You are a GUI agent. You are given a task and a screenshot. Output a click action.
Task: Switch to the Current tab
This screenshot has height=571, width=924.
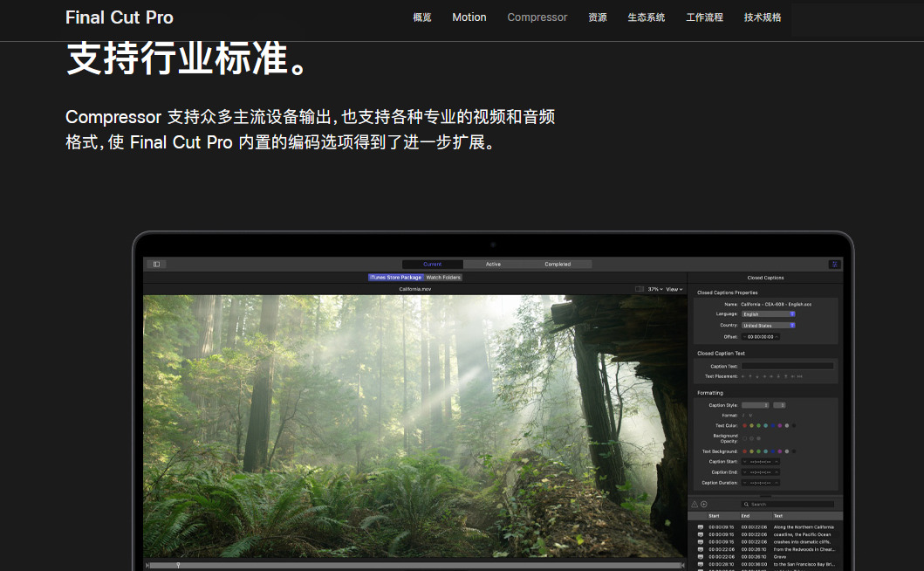pos(433,265)
